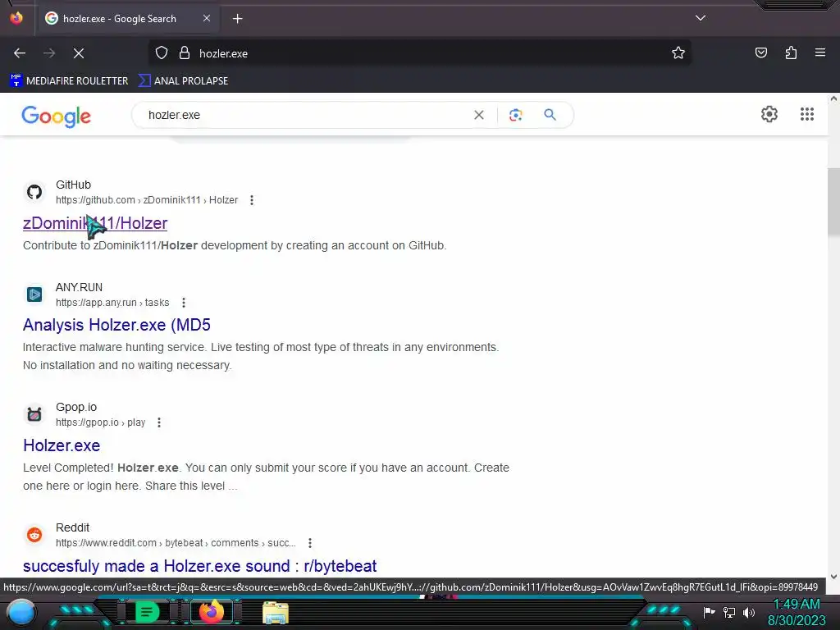The width and height of the screenshot is (840, 630).
Task: Open the Start orb on taskbar
Action: [21, 613]
